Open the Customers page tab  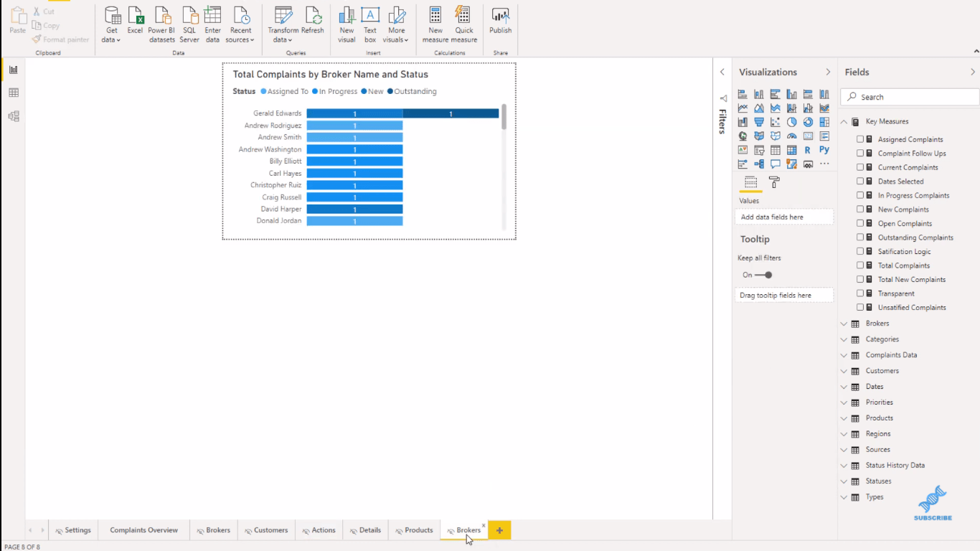point(265,530)
